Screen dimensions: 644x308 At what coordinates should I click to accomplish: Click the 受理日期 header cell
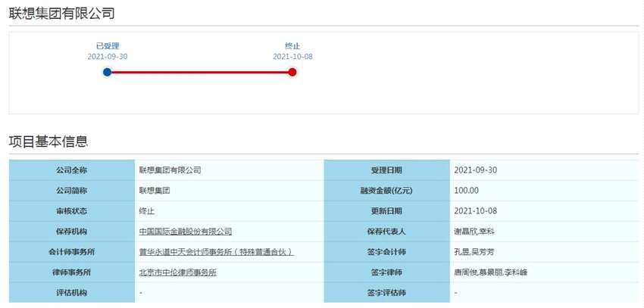tap(386, 170)
